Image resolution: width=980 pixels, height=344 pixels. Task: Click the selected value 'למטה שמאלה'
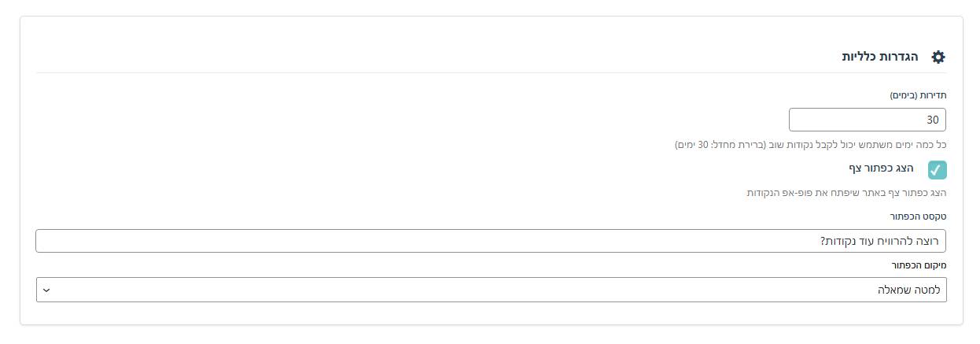click(x=911, y=290)
